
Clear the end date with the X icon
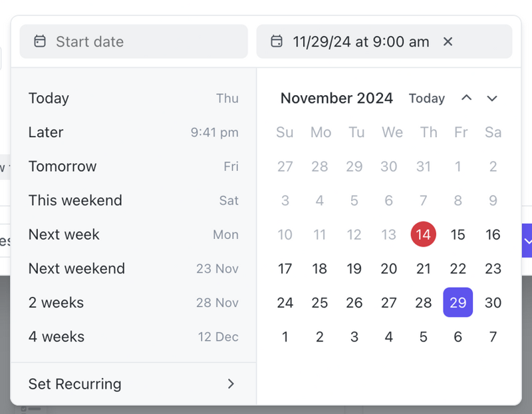point(448,41)
